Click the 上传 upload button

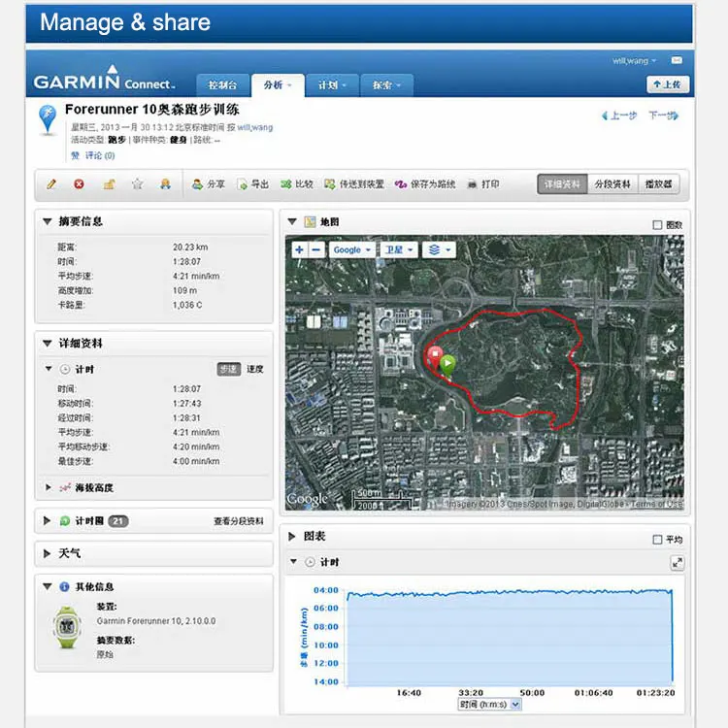(x=668, y=84)
